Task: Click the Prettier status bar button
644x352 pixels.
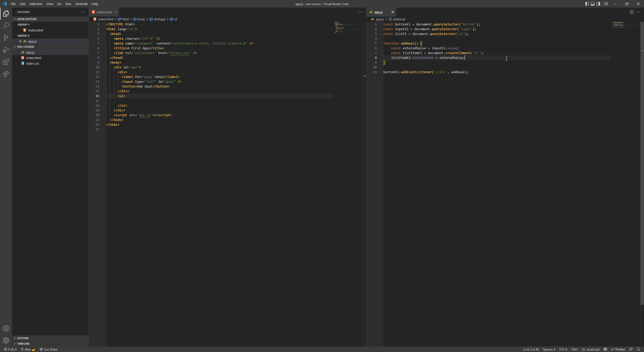Action: tap(618, 349)
